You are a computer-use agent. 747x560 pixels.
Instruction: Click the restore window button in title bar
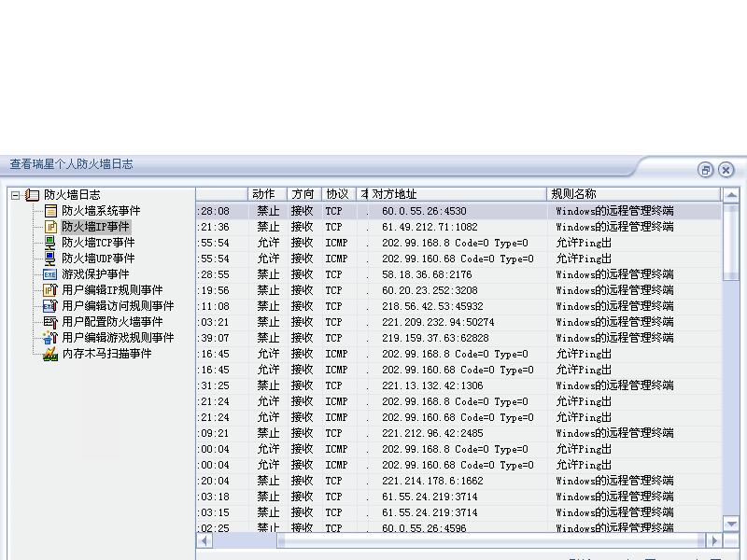click(x=705, y=170)
